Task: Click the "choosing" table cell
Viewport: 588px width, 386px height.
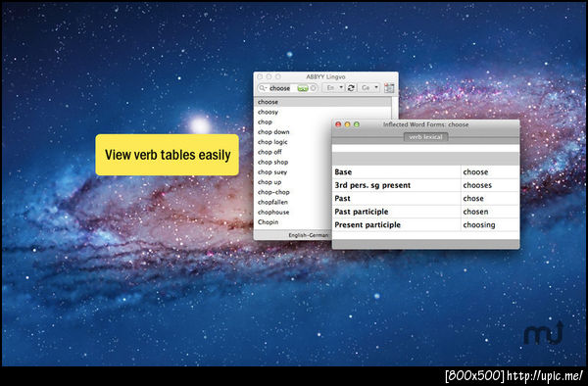Action: pyautogui.click(x=490, y=225)
